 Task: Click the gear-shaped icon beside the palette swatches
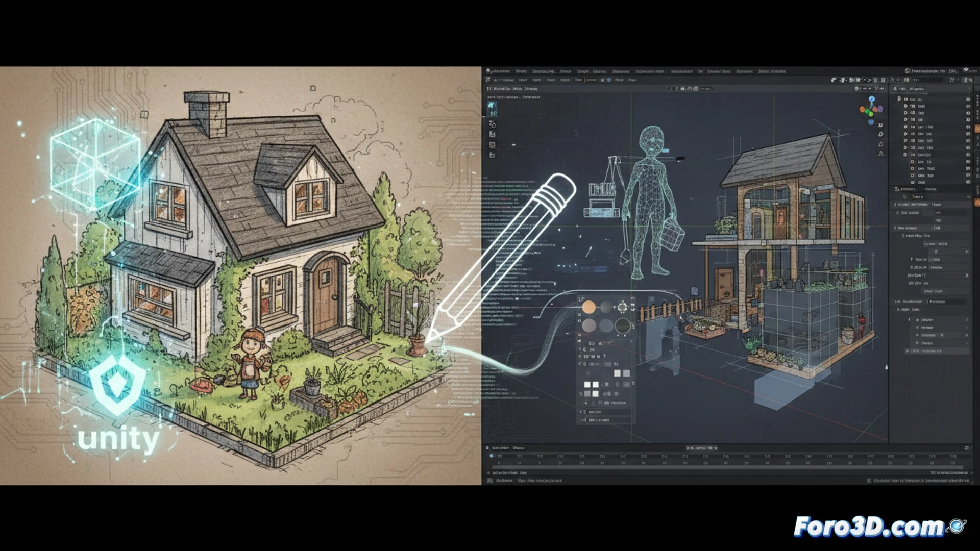[622, 307]
